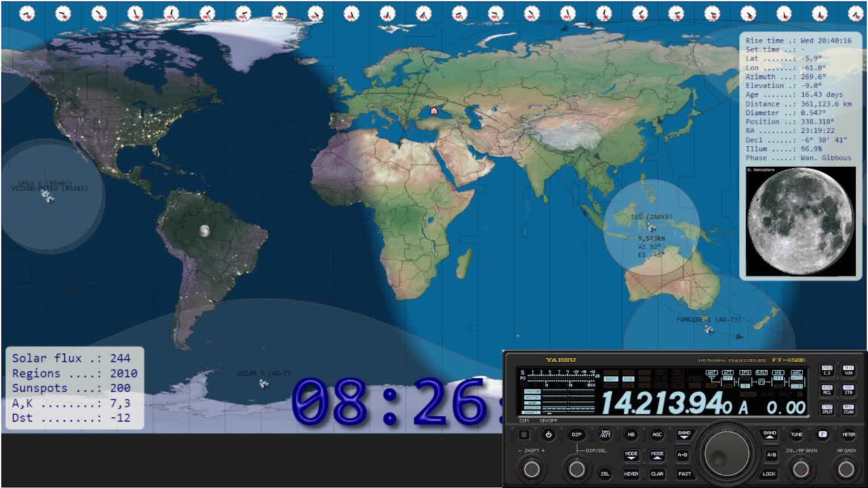Viewport: 868px width, 488px height.
Task: Click the AGC button on the radio
Action: tap(657, 434)
